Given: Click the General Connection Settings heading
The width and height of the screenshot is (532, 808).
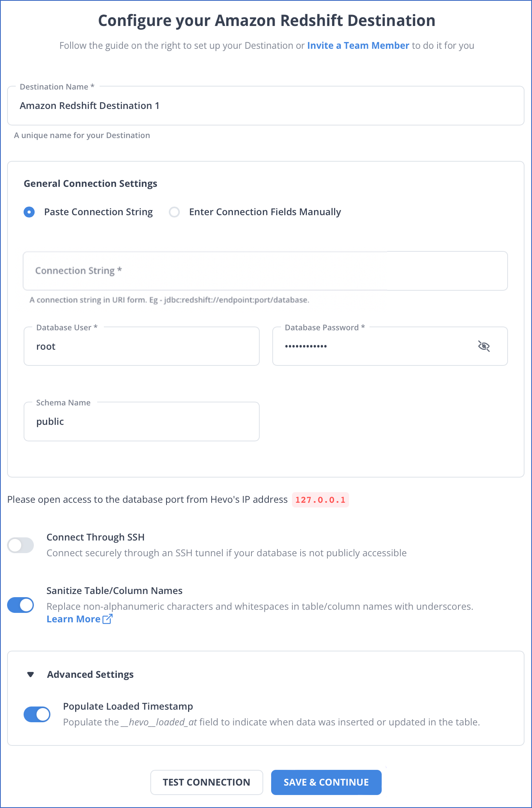Looking at the screenshot, I should click(x=91, y=184).
